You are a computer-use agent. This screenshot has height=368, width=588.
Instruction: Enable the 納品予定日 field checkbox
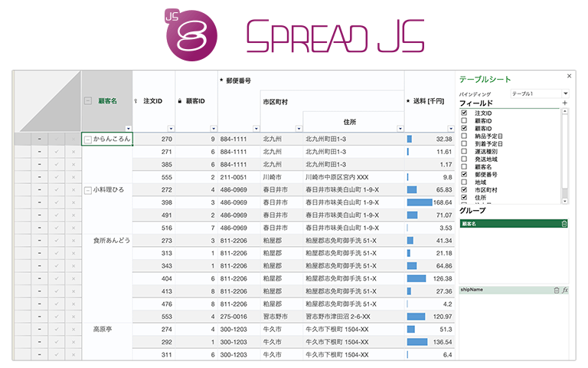click(464, 136)
